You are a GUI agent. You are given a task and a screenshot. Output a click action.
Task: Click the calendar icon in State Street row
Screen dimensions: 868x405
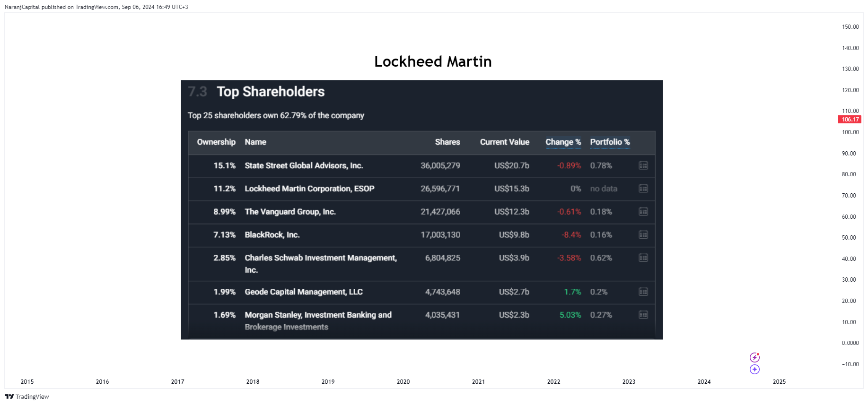click(x=643, y=165)
